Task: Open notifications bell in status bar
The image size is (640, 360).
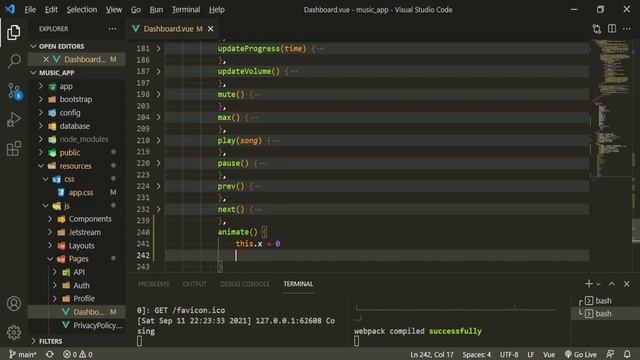Action: (627, 354)
